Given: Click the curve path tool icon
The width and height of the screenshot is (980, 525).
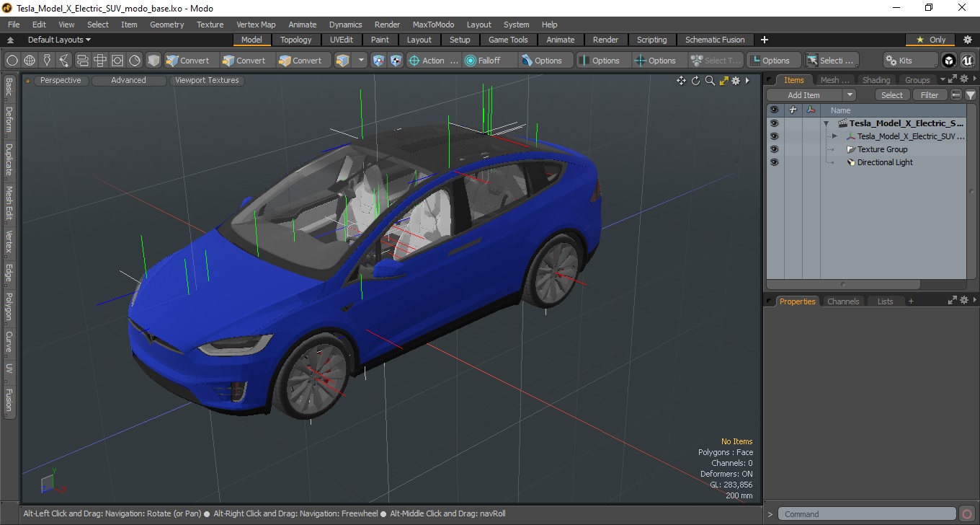Looking at the screenshot, I should (x=65, y=61).
